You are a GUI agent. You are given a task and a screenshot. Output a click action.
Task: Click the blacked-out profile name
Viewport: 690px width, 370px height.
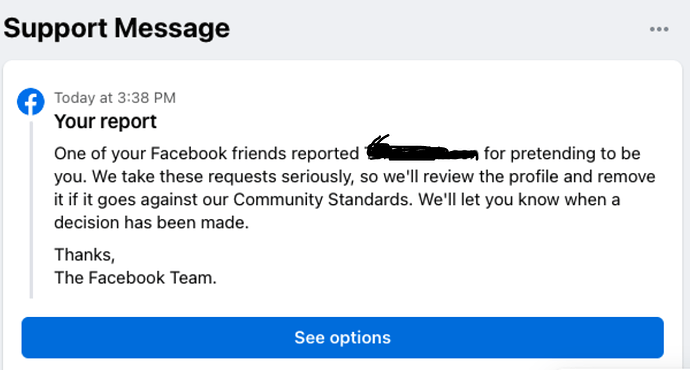(422, 150)
